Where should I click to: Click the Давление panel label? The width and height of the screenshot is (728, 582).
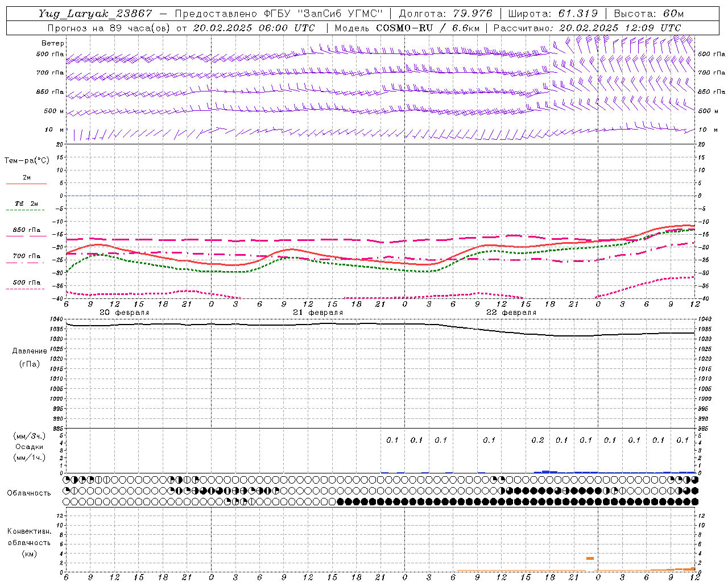click(x=29, y=351)
